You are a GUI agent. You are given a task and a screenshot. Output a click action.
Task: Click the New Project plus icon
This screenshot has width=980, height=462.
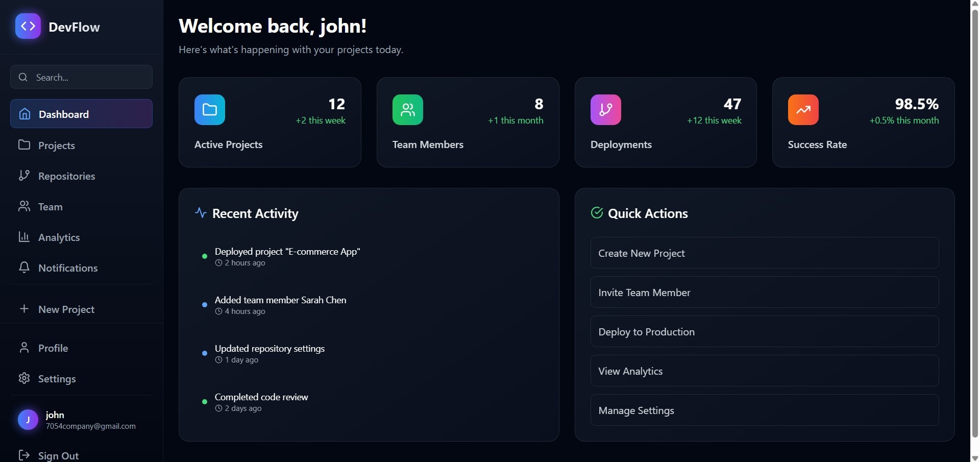(x=24, y=309)
